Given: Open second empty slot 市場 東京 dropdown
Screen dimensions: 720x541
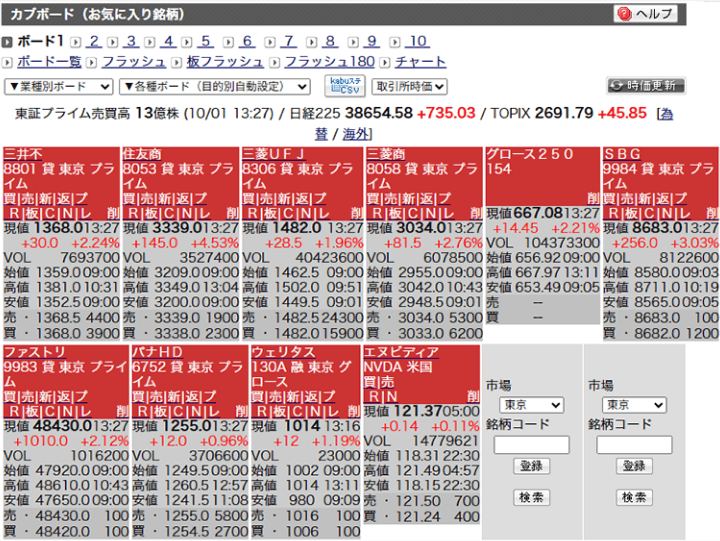Looking at the screenshot, I should [634, 405].
